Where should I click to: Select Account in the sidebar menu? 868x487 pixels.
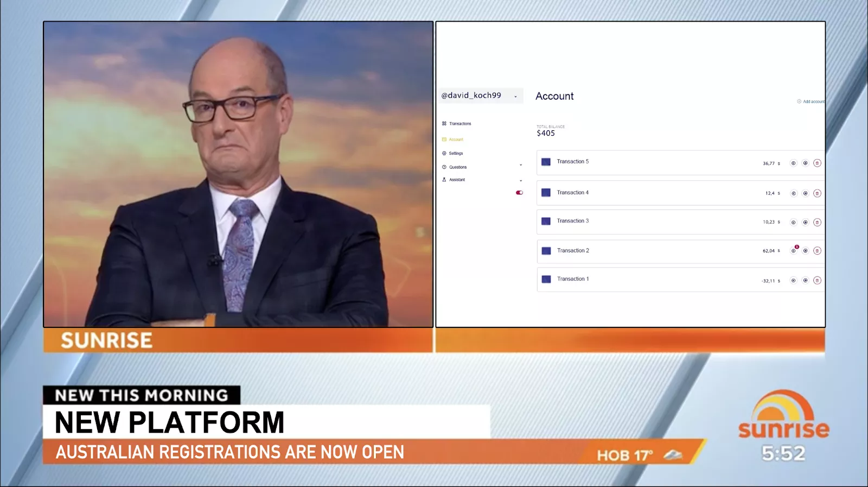point(456,140)
